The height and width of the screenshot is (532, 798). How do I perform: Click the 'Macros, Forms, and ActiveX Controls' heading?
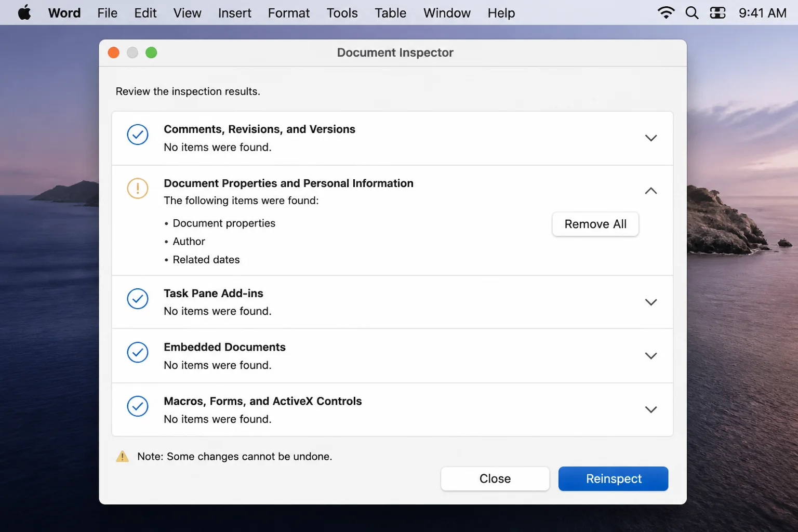[263, 401]
